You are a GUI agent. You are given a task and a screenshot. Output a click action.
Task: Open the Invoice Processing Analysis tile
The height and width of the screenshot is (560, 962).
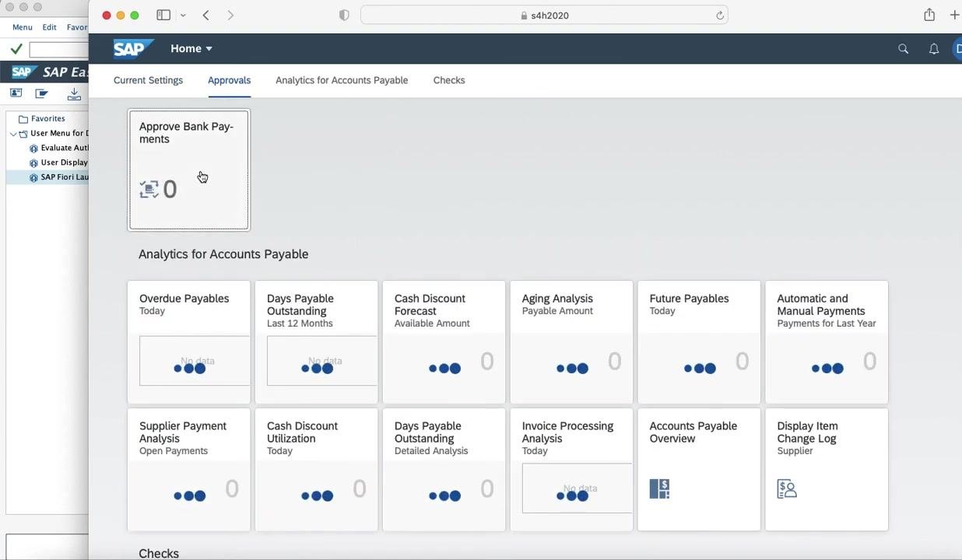tap(572, 470)
